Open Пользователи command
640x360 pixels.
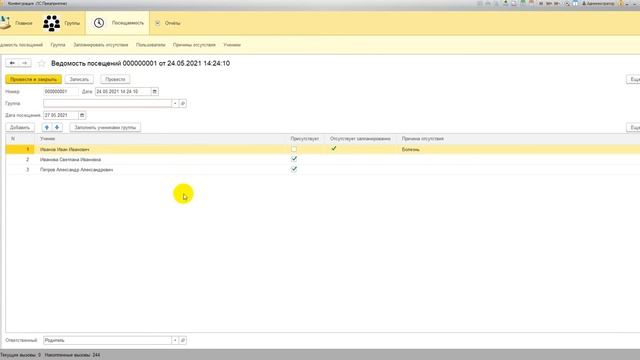click(x=151, y=45)
